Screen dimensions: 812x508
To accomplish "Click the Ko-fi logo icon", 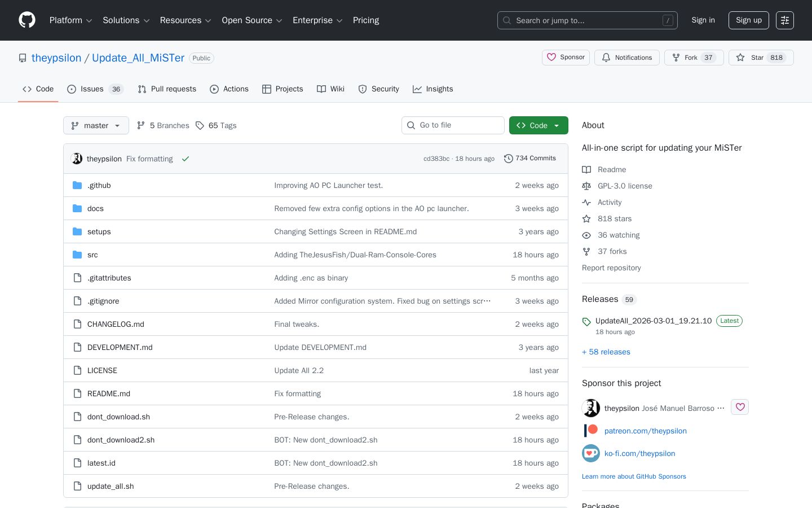I will (591, 453).
